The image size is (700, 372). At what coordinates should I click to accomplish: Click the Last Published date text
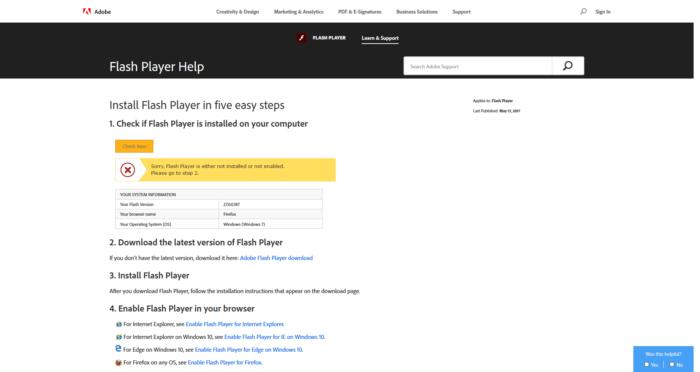point(496,111)
